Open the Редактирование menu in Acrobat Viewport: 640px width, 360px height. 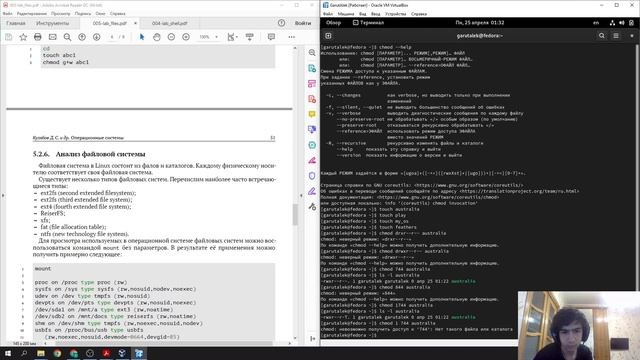tap(32, 13)
